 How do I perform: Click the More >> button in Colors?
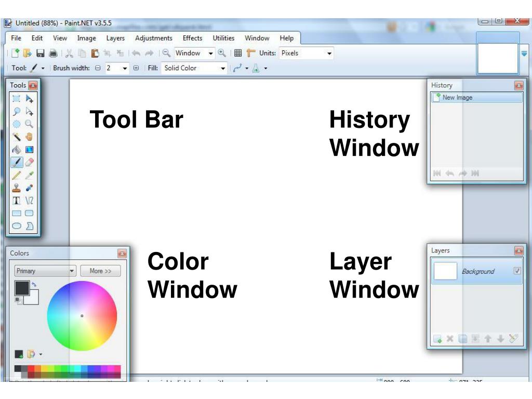[100, 271]
